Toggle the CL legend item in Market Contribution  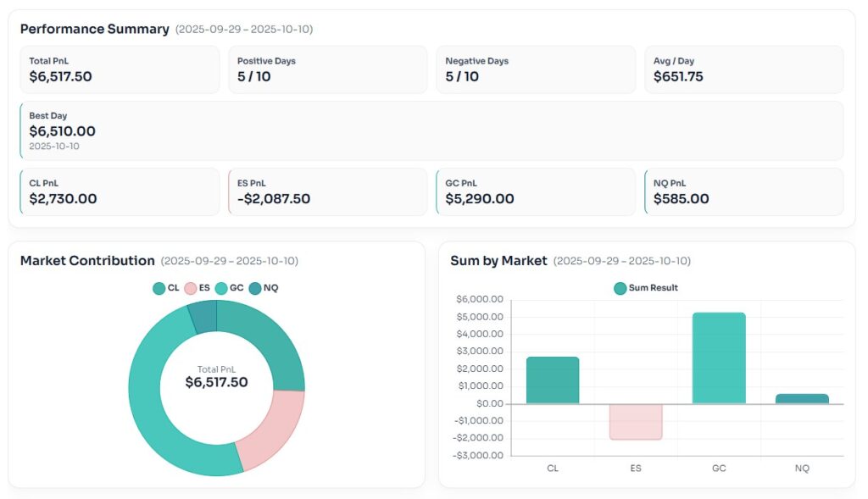(x=166, y=288)
